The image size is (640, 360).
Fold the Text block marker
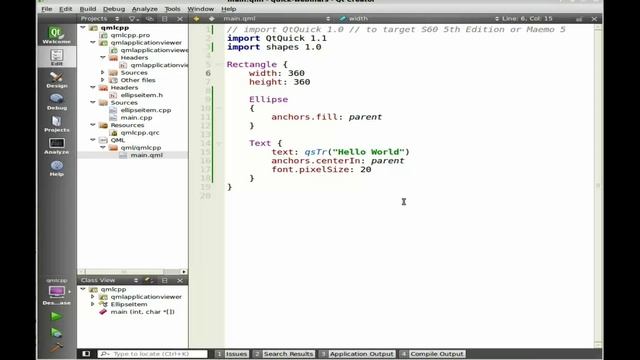click(x=219, y=143)
